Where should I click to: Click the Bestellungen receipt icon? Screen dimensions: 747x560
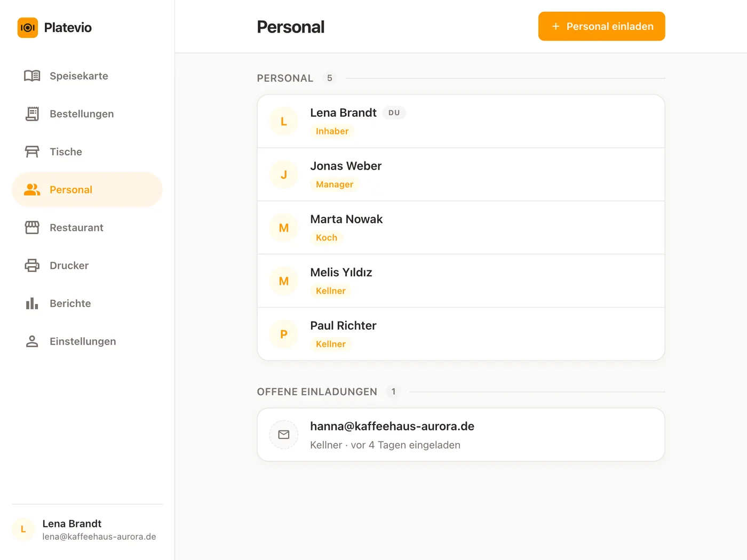pos(32,114)
